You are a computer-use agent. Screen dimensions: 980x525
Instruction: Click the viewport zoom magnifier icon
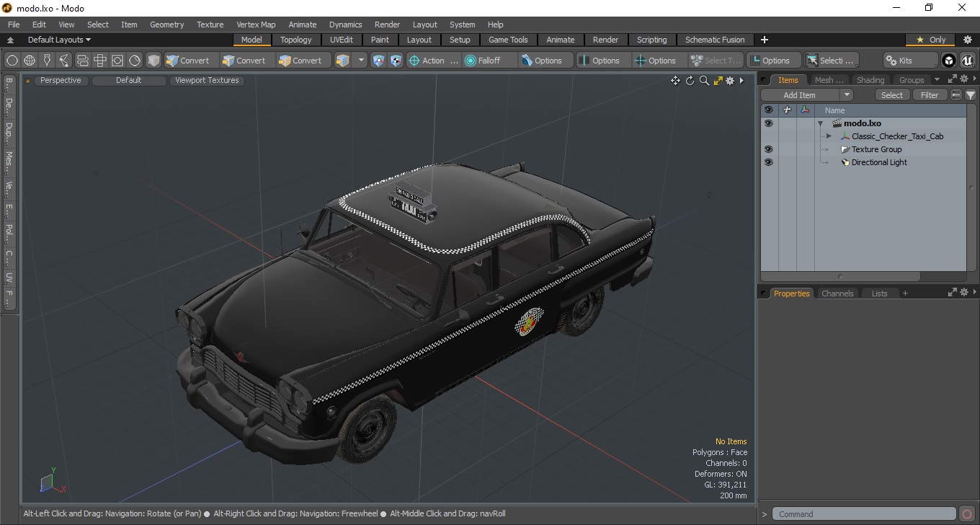[x=704, y=81]
